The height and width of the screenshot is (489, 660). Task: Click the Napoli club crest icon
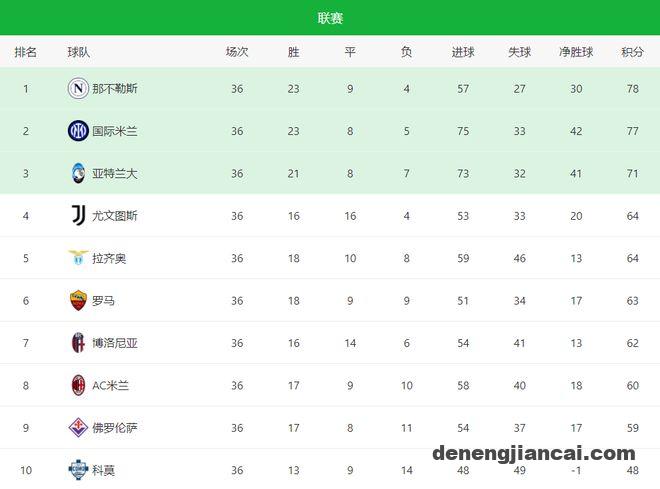click(78, 89)
